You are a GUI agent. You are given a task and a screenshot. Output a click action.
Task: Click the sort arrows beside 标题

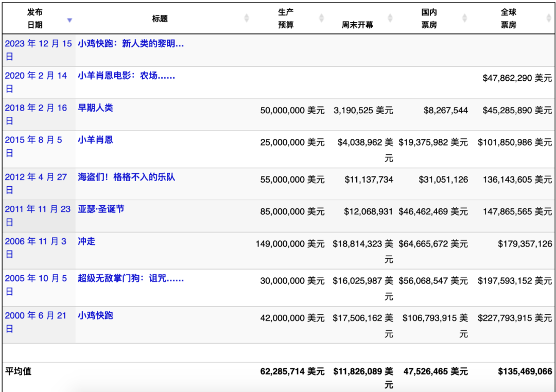(x=247, y=18)
